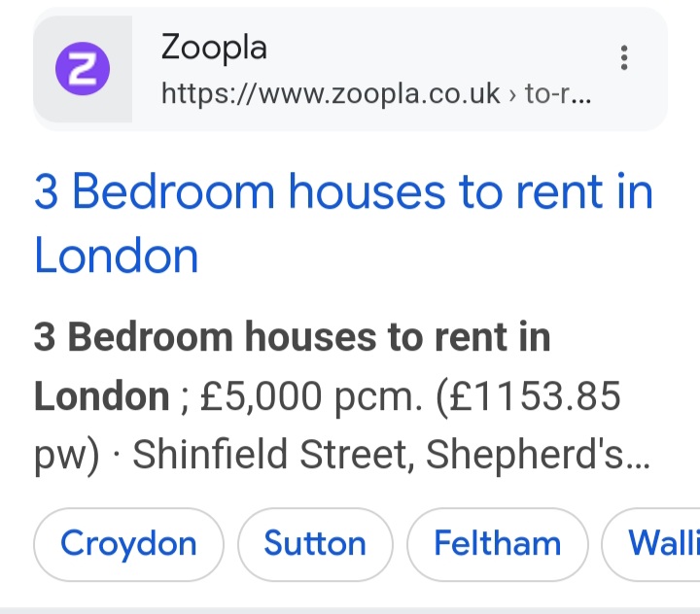This screenshot has width=700, height=614.
Task: Select the Croydon chip
Action: pos(128,543)
